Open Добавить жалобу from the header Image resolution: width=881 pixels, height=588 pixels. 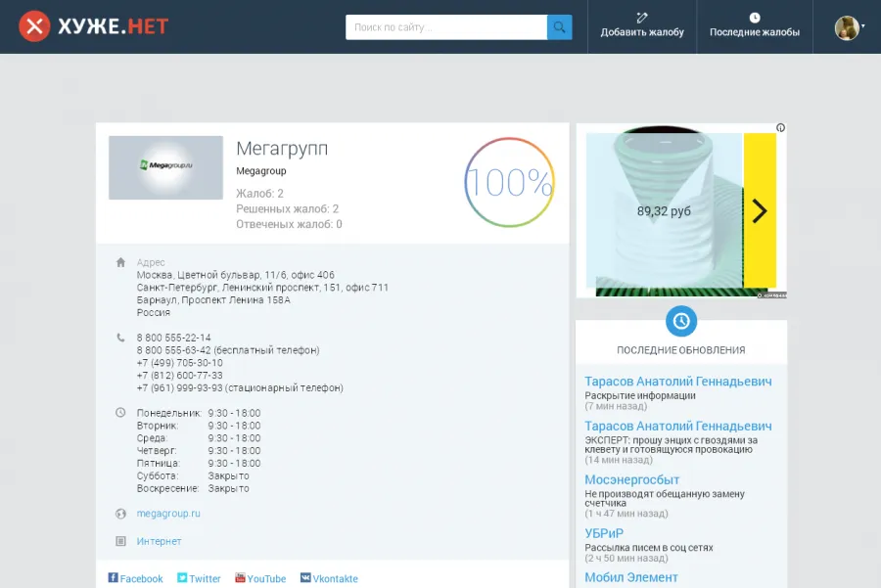point(641,26)
